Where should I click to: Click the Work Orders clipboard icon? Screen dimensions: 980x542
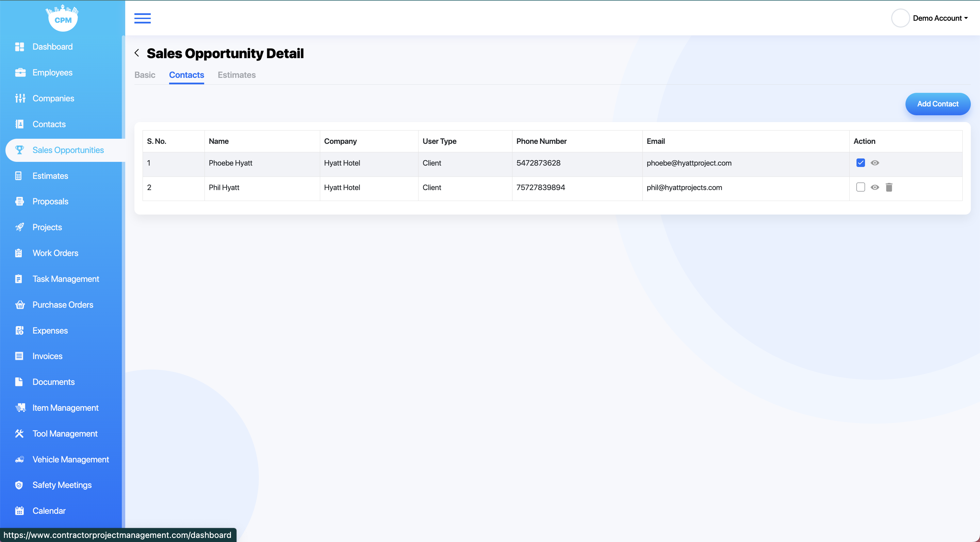[x=18, y=253]
